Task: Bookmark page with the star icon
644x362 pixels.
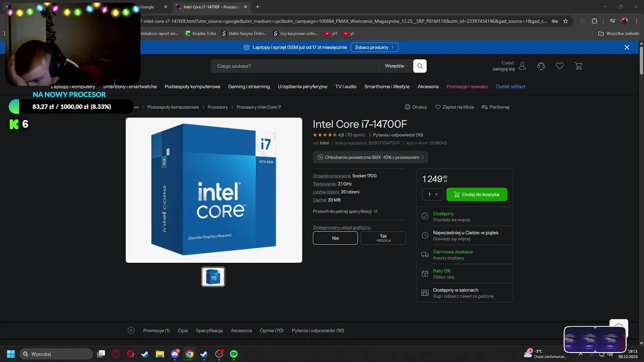Action: (566, 21)
